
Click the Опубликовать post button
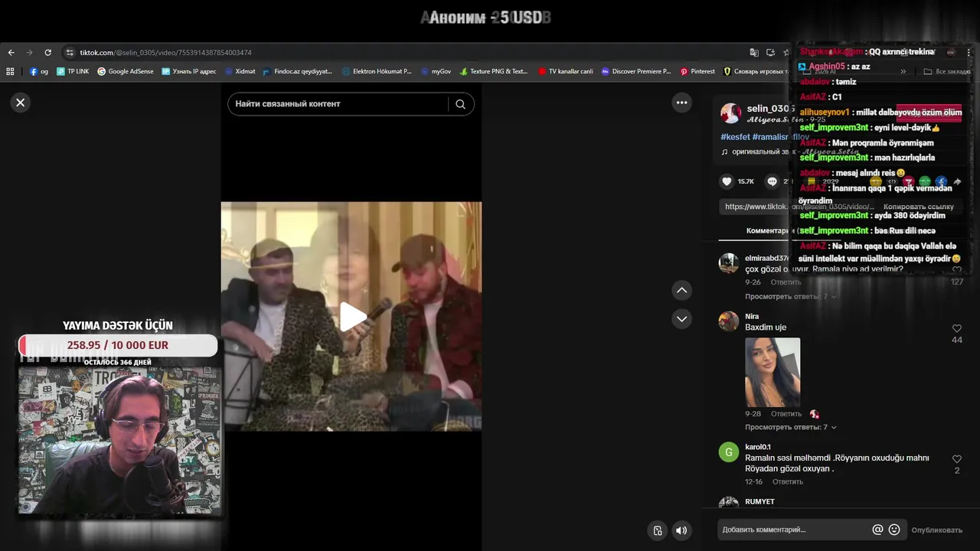(936, 530)
